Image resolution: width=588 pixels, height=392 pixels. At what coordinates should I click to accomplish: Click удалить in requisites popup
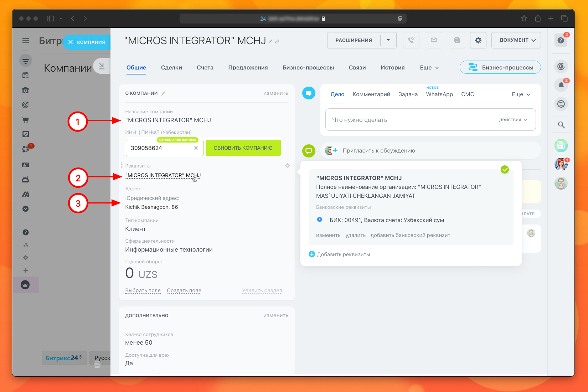pos(356,235)
